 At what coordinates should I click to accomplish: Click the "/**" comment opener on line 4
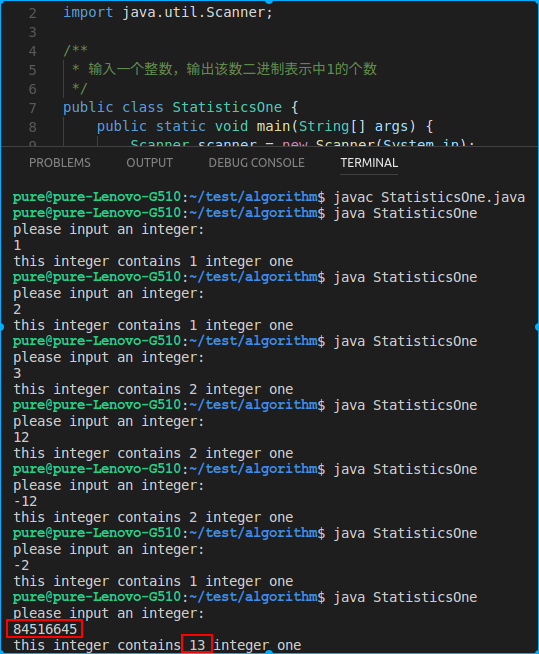(x=76, y=50)
